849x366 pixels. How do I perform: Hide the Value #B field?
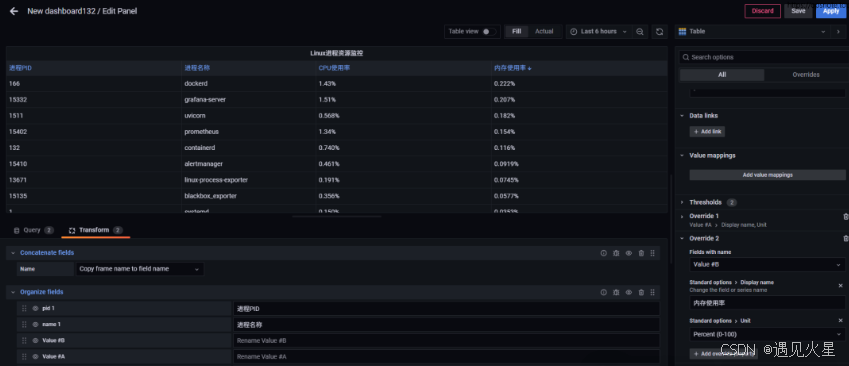pos(35,341)
